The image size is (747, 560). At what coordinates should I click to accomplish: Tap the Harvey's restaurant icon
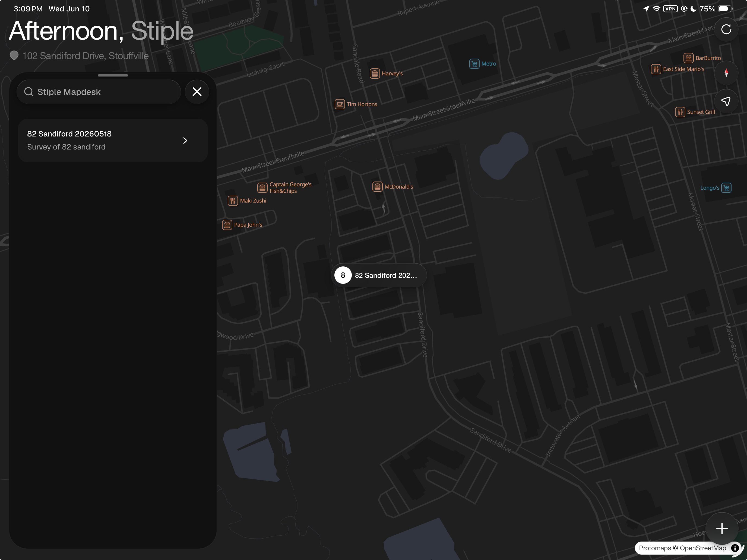[375, 73]
